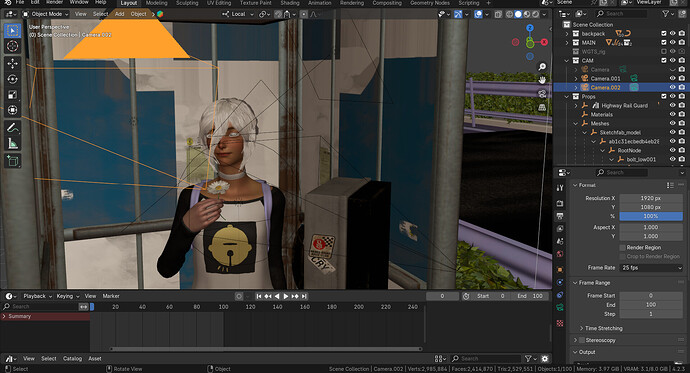Open the Frame Rate 25 fps dropdown
Image resolution: width=690 pixels, height=373 pixels.
pos(651,267)
